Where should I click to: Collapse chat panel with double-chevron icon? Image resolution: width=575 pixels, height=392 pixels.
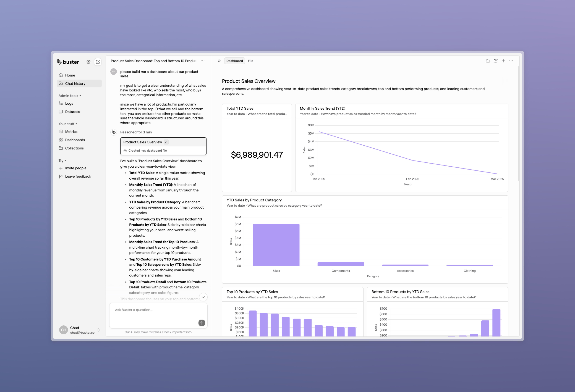coord(219,61)
